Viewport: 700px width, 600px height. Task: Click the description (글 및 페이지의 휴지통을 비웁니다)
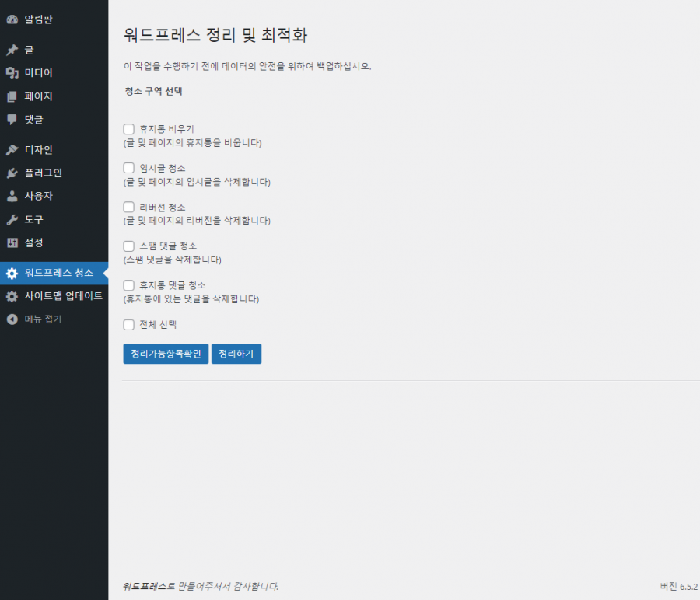(192, 143)
